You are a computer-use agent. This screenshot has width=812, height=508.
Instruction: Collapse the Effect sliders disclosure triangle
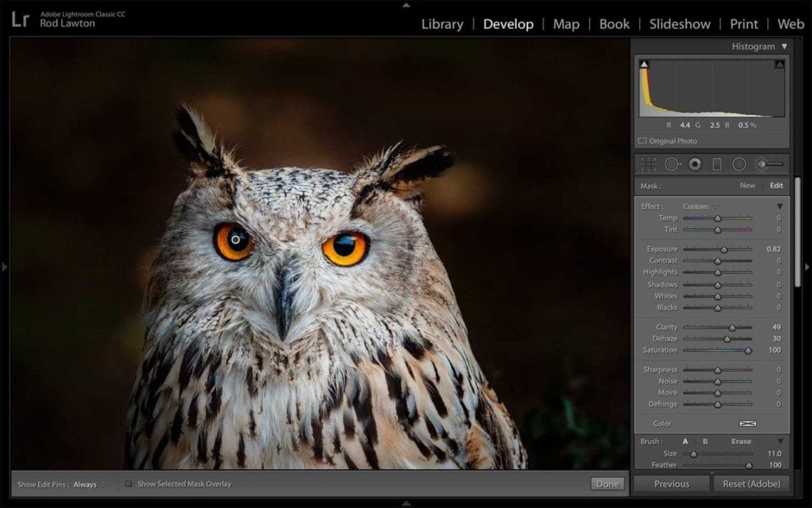[780, 206]
